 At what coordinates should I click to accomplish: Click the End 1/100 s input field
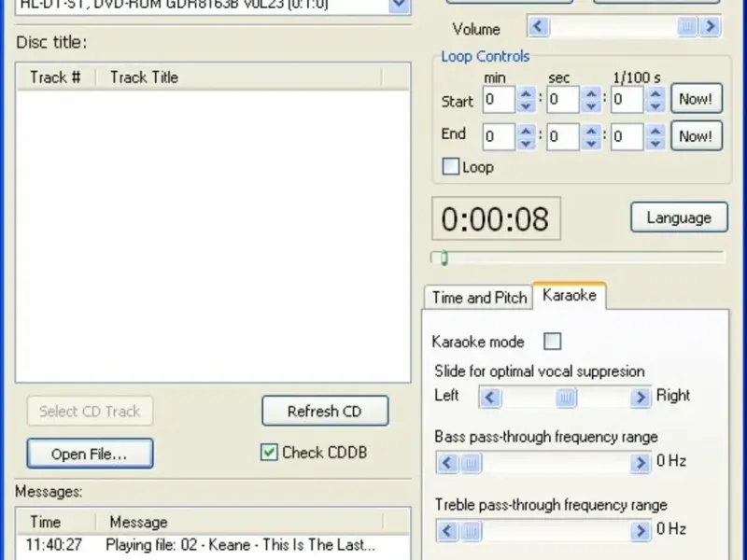coord(627,136)
